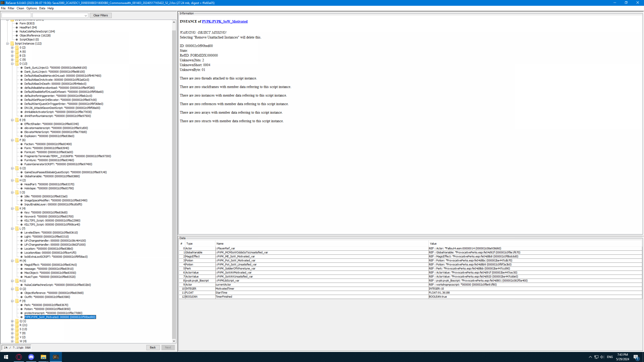Open the PVPK:PVPK_SoW_Motivated link
The width and height of the screenshot is (644, 362).
click(224, 21)
